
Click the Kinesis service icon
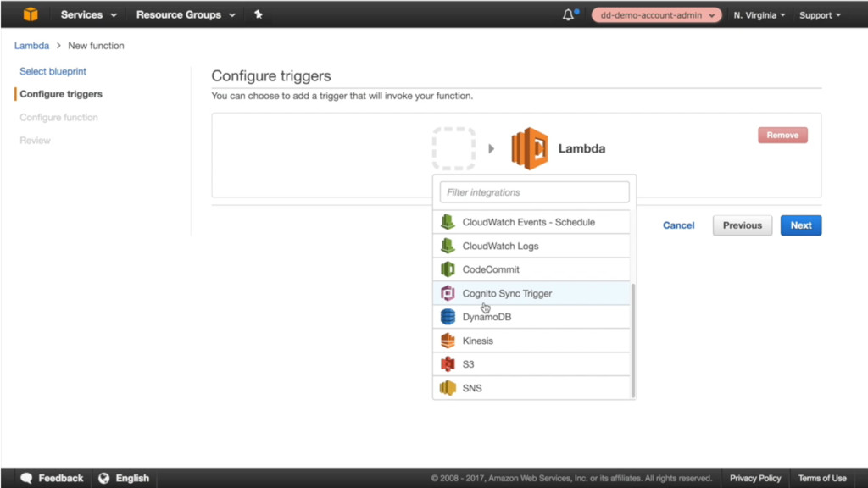coord(448,341)
